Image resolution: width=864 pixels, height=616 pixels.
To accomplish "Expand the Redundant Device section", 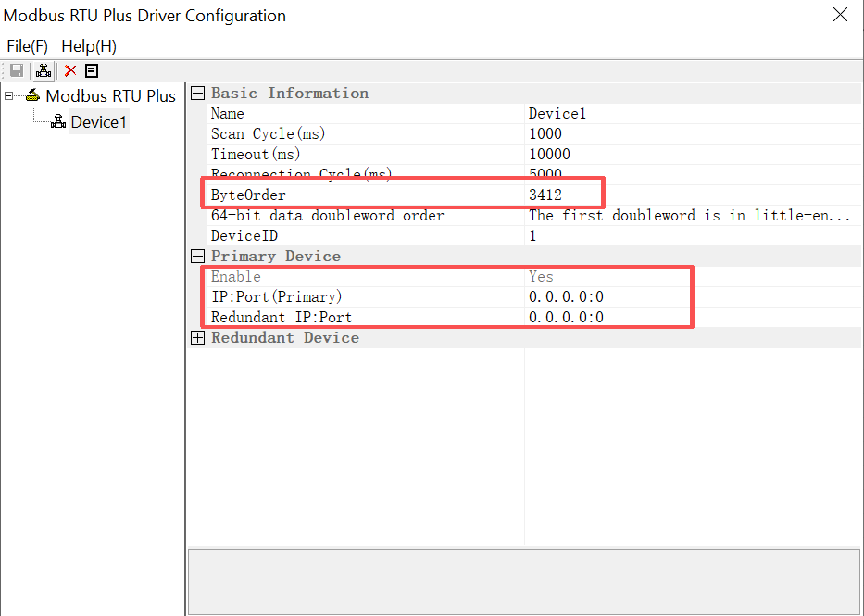I will pos(197,338).
